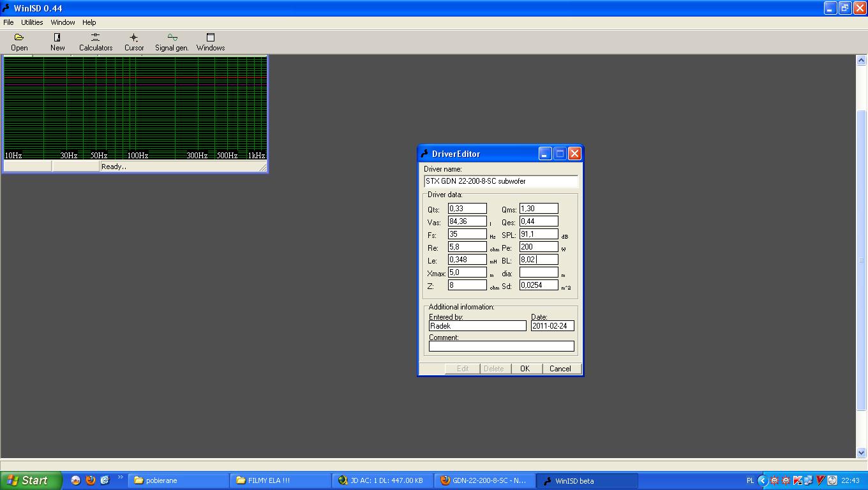868x490 pixels.
Task: Click the WinISD beta taskbar button
Action: click(587, 480)
